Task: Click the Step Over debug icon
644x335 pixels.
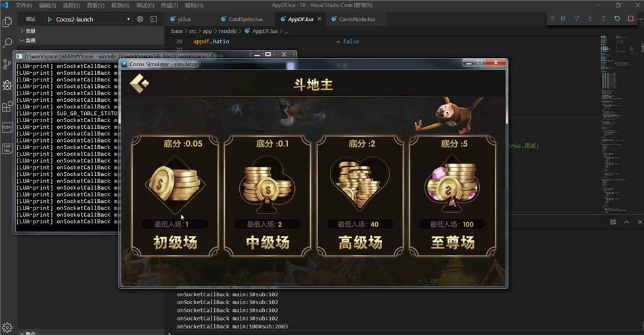Action: pos(576,18)
